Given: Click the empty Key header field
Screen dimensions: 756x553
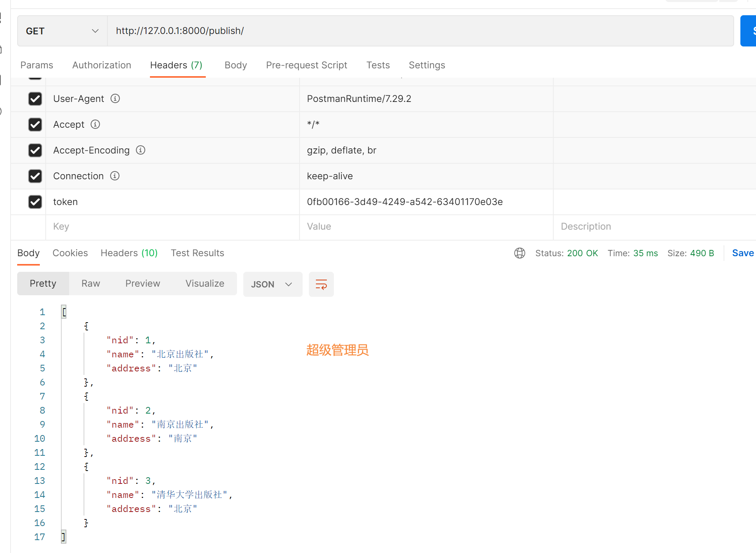Looking at the screenshot, I should click(x=172, y=227).
